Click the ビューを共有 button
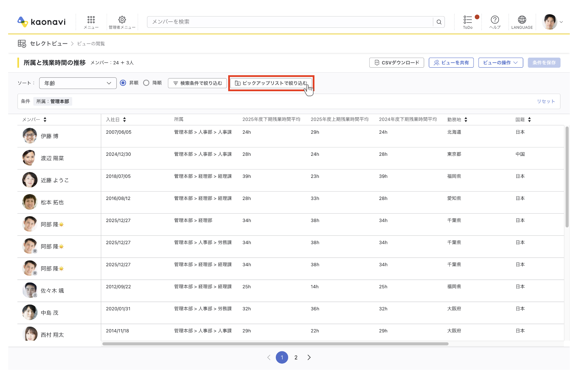 point(451,63)
